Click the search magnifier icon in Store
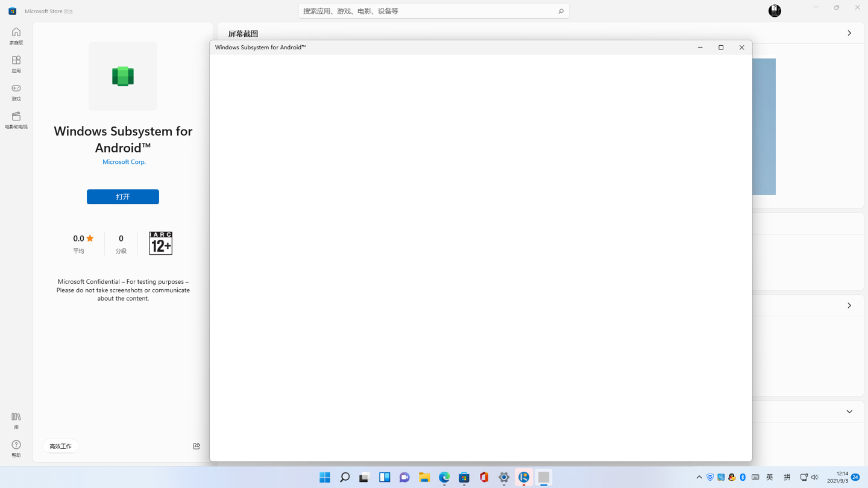Image resolution: width=868 pixels, height=488 pixels. (561, 11)
